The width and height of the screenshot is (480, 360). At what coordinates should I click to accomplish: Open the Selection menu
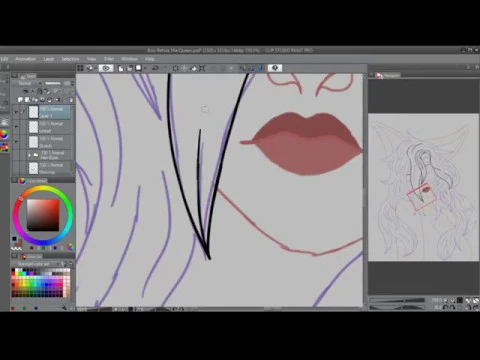pos(70,59)
